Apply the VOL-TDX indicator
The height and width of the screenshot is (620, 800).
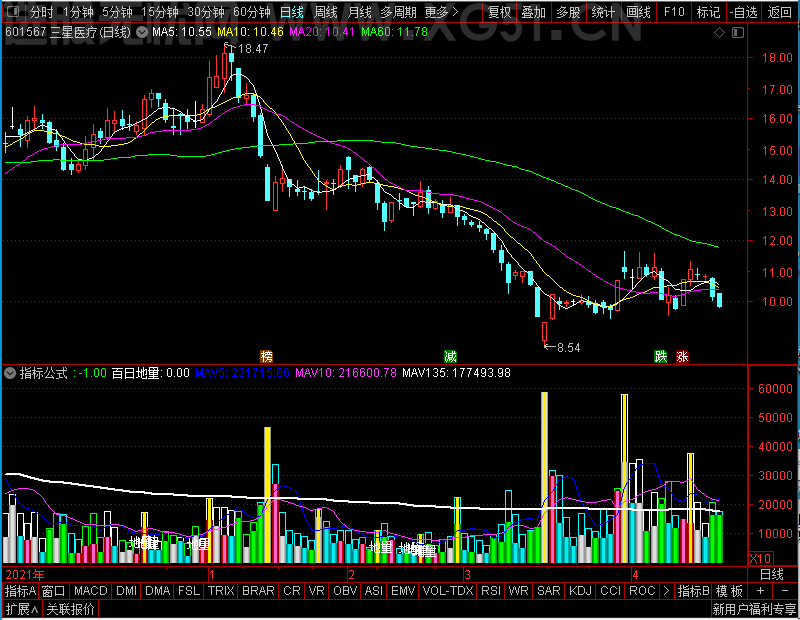[448, 591]
